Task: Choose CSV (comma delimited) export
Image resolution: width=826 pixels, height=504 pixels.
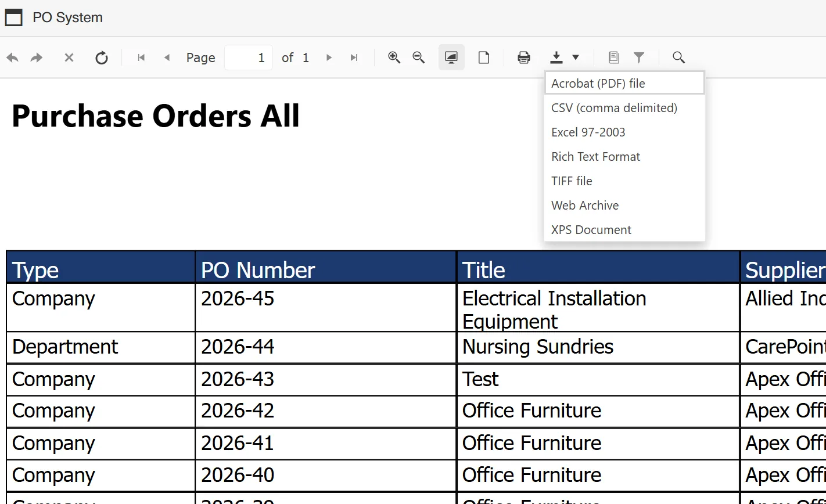Action: (624, 108)
